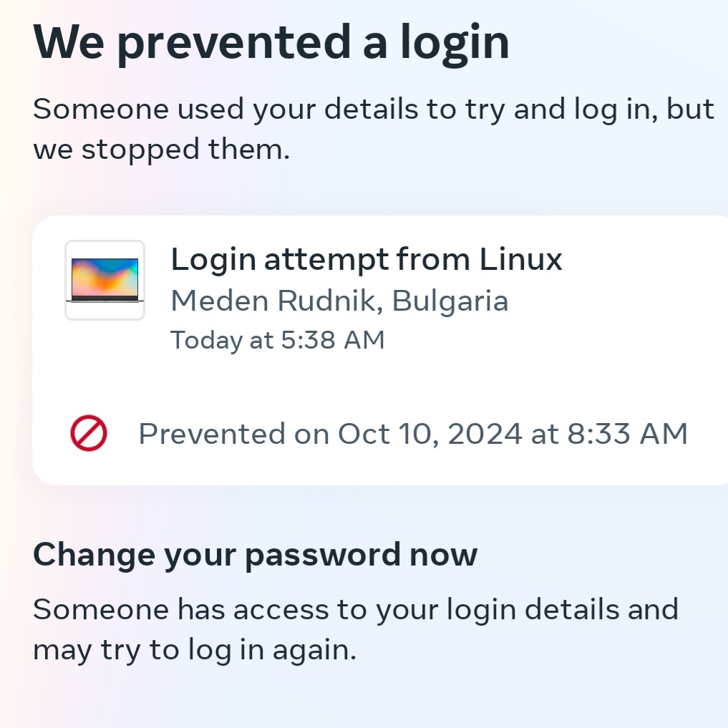The image size is (728, 728).
Task: Select the 'We prevented a login' heading
Action: [x=271, y=44]
